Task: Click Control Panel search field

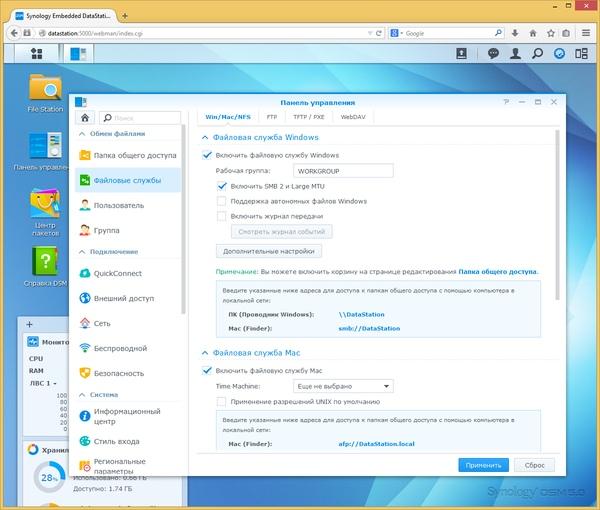Action: [140, 117]
